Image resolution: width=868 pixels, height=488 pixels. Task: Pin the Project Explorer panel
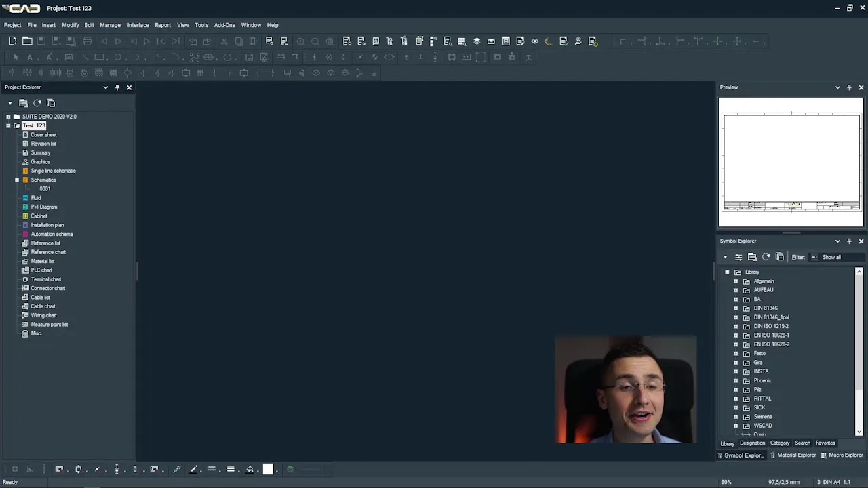pos(117,87)
